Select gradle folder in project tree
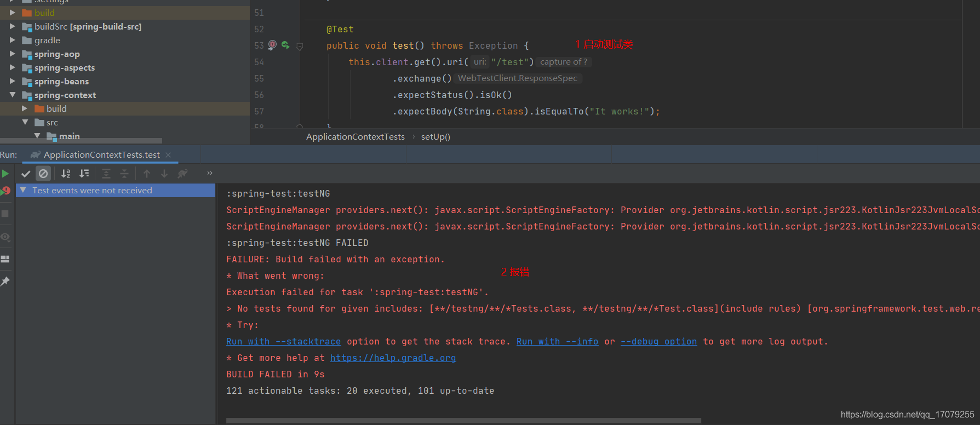980x425 pixels. (47, 40)
